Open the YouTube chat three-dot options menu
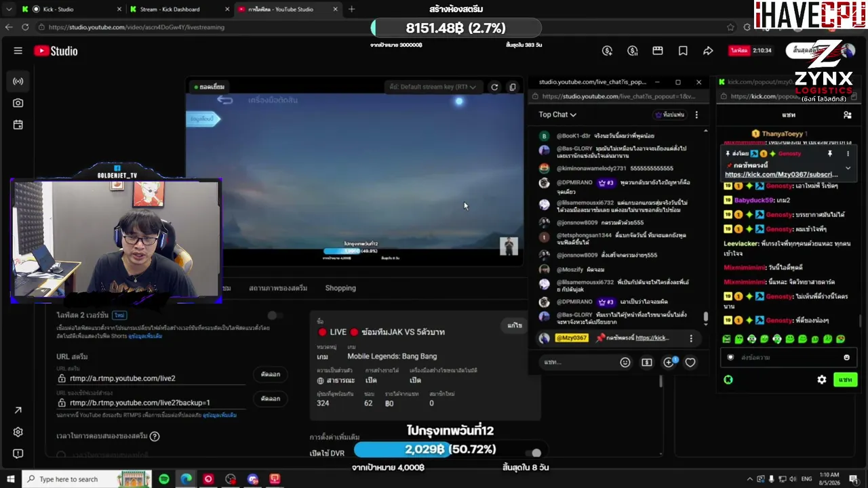 (696, 115)
